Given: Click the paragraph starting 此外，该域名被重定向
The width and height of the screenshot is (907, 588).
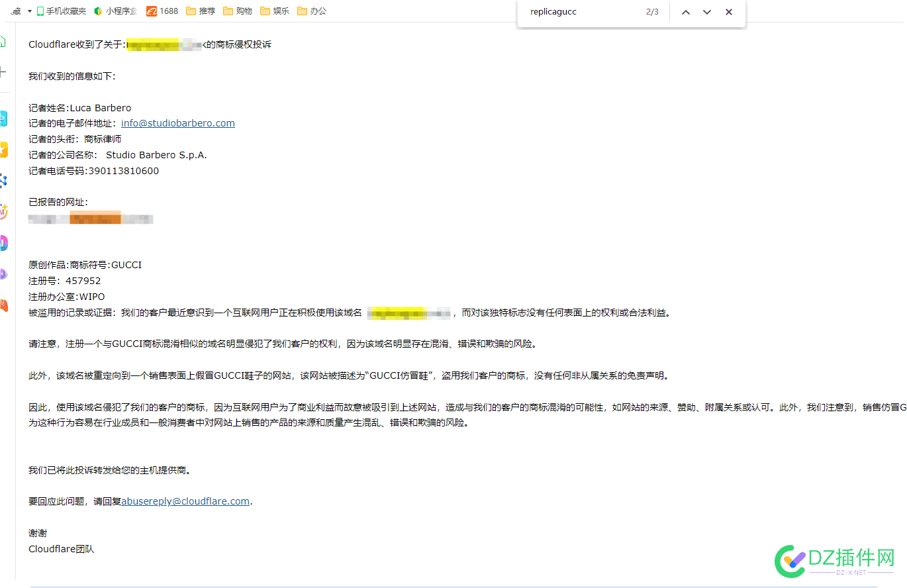Looking at the screenshot, I should (350, 375).
